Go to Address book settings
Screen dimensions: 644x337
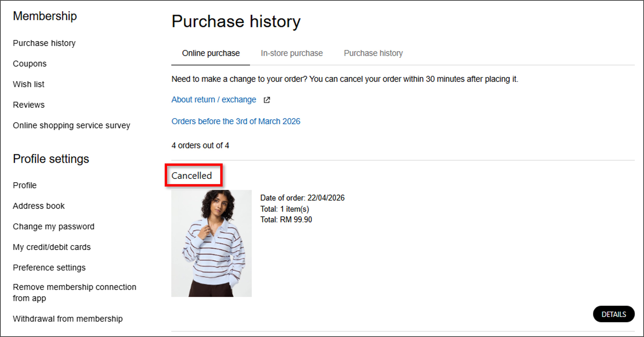(x=38, y=206)
